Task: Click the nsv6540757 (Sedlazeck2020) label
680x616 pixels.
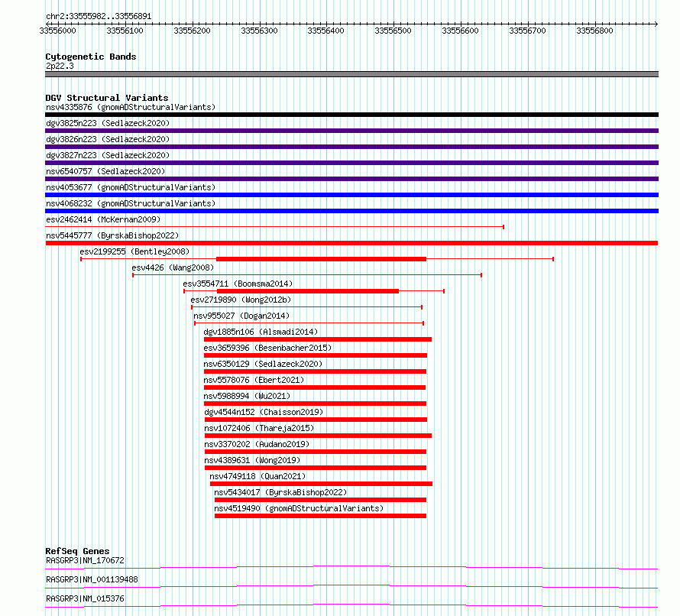Action: tap(105, 171)
